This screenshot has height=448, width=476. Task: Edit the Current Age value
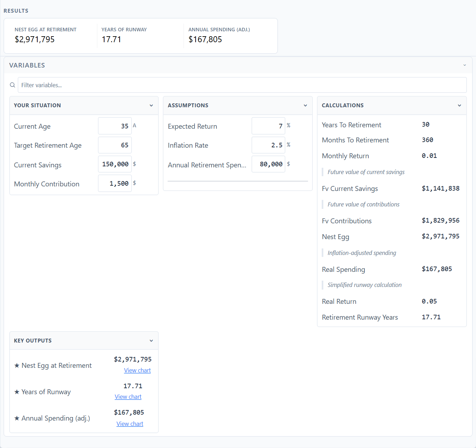pyautogui.click(x=115, y=126)
